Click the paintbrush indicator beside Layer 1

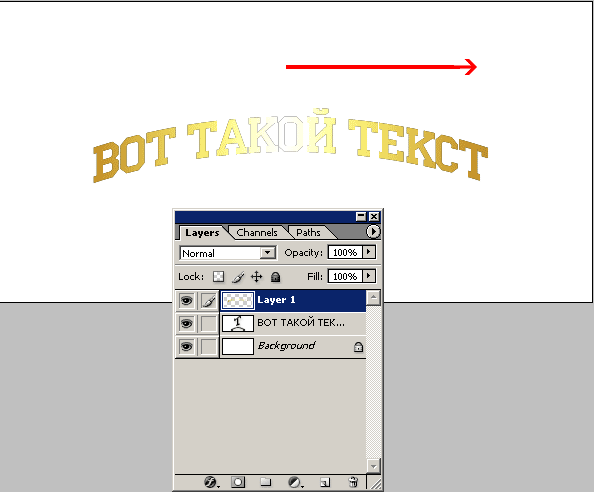tap(208, 301)
